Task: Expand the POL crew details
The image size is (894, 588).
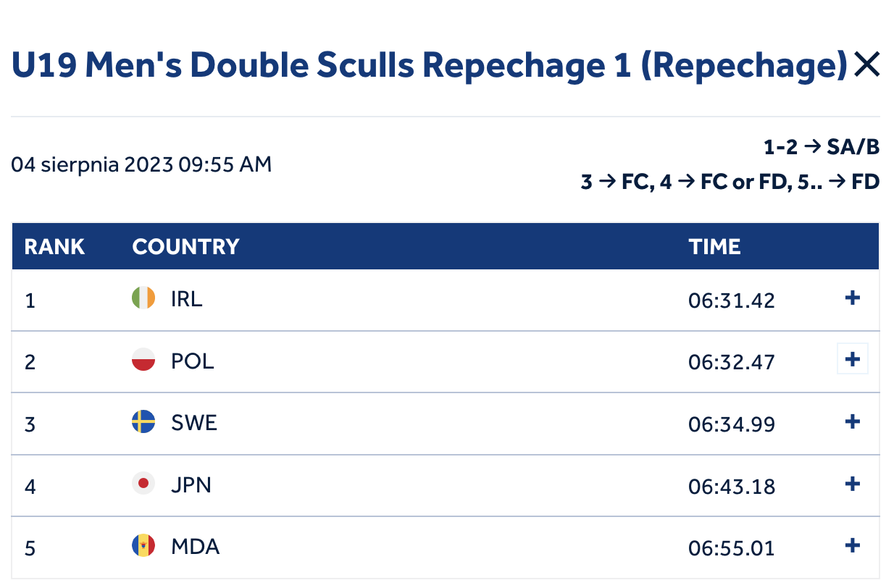Action: pyautogui.click(x=853, y=358)
